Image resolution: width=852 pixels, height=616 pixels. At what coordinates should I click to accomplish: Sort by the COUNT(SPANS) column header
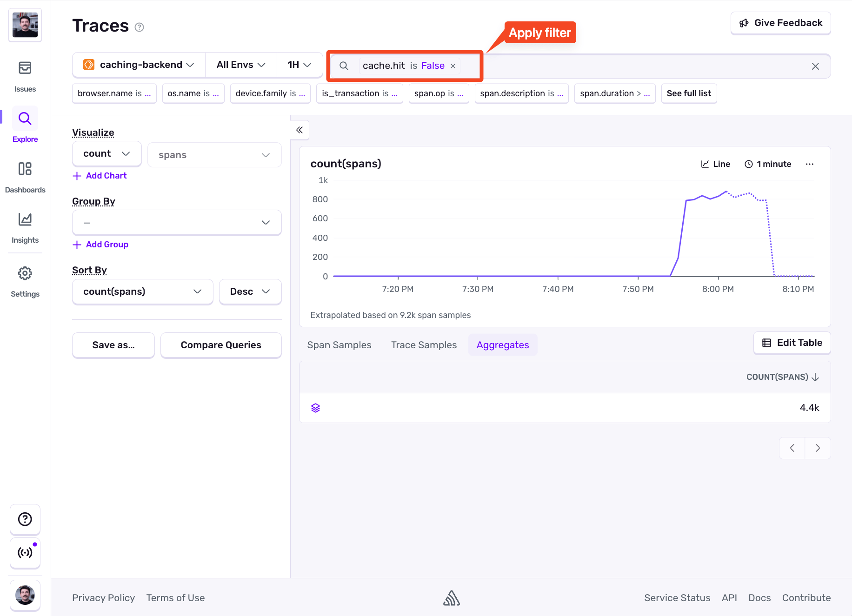pyautogui.click(x=783, y=377)
